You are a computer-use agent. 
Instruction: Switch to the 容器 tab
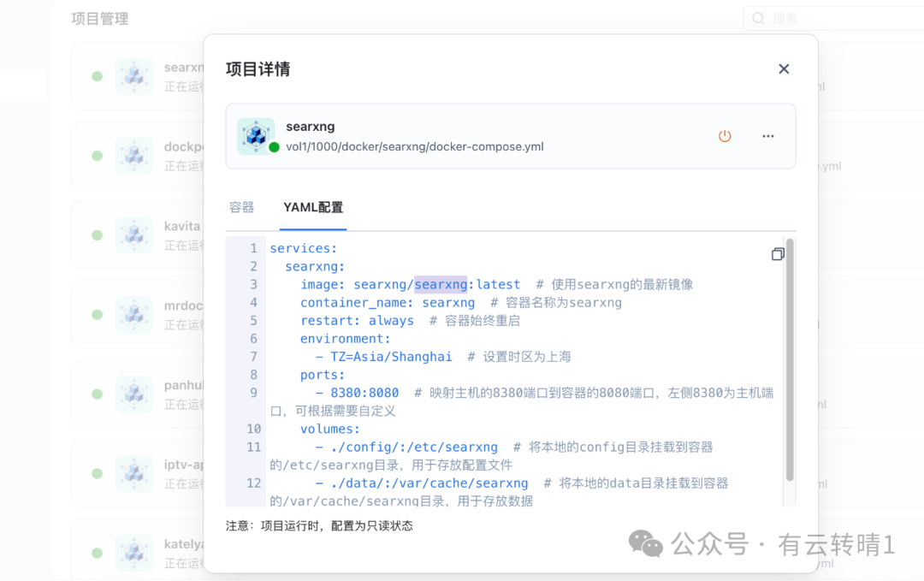pyautogui.click(x=242, y=207)
